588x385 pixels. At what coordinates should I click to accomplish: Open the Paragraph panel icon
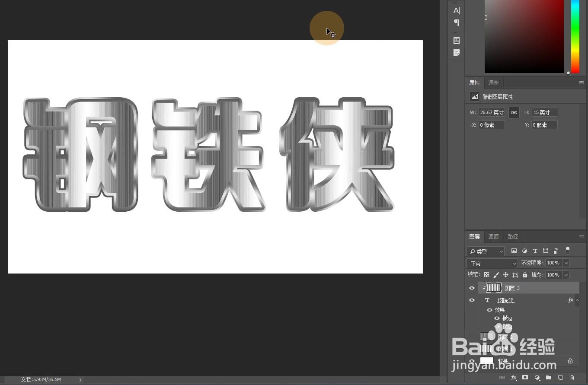pyautogui.click(x=456, y=22)
